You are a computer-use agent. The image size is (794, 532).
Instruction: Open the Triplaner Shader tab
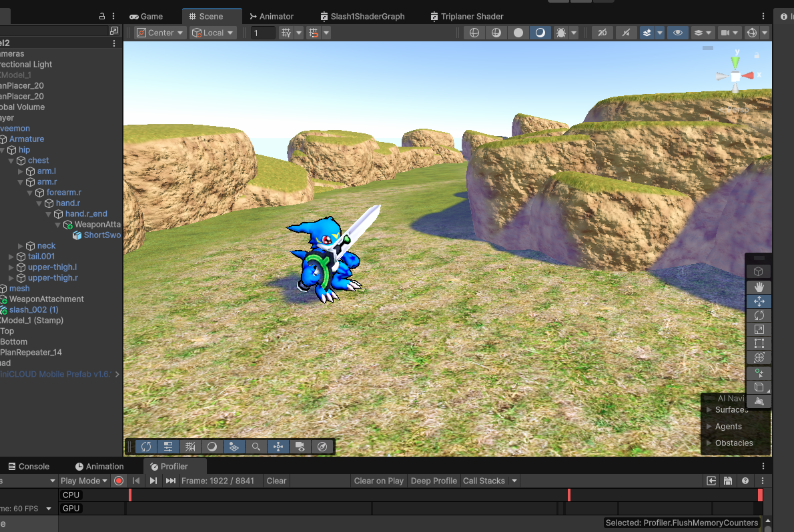pyautogui.click(x=467, y=16)
